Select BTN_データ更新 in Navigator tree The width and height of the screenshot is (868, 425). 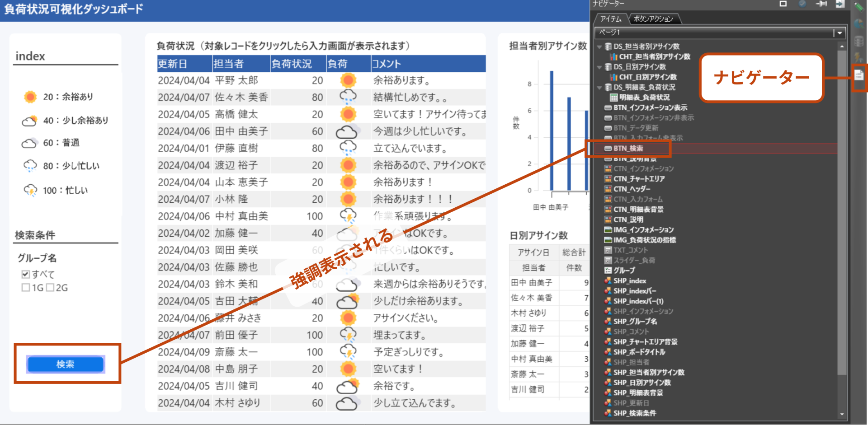[x=636, y=128]
